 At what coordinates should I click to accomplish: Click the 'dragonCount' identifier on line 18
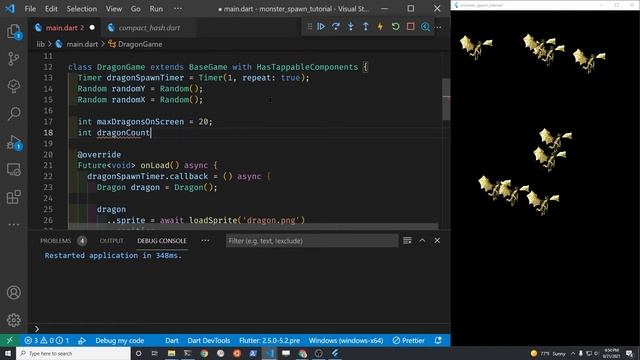click(123, 132)
